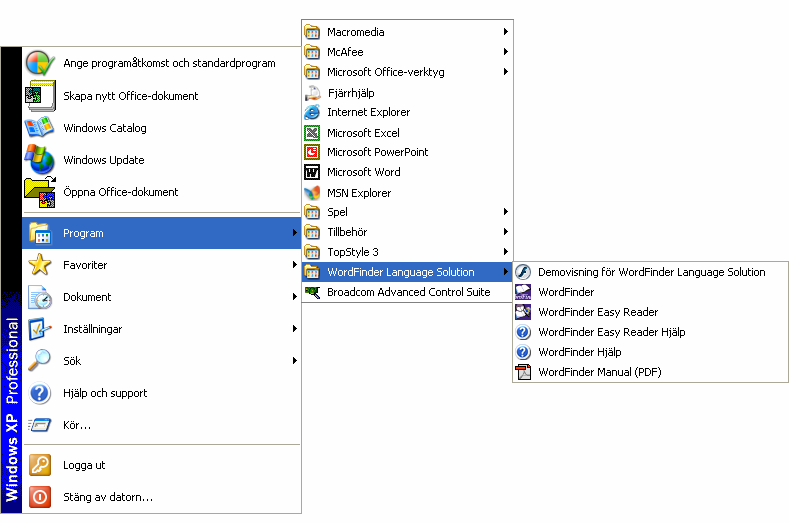Select Logga ut in Start menu
Screen dimensions: 789x523
pyautogui.click(x=162, y=465)
